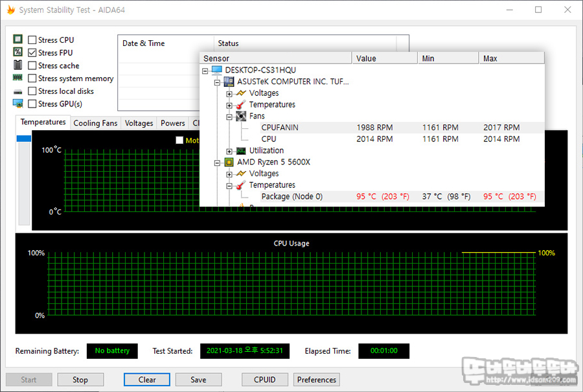Sort by the Value column header
583x392 pixels.
point(384,58)
